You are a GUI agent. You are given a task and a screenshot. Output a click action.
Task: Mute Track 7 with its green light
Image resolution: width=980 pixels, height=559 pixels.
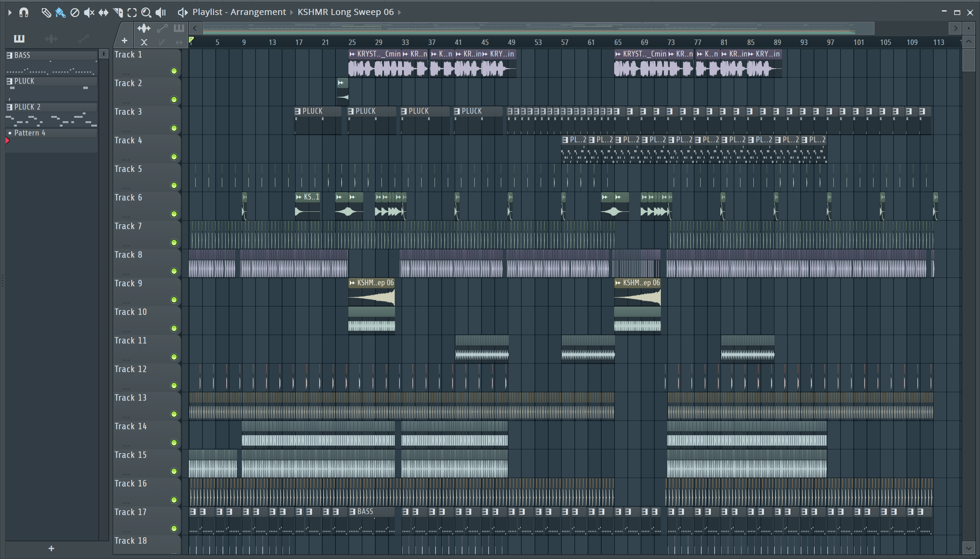(174, 243)
